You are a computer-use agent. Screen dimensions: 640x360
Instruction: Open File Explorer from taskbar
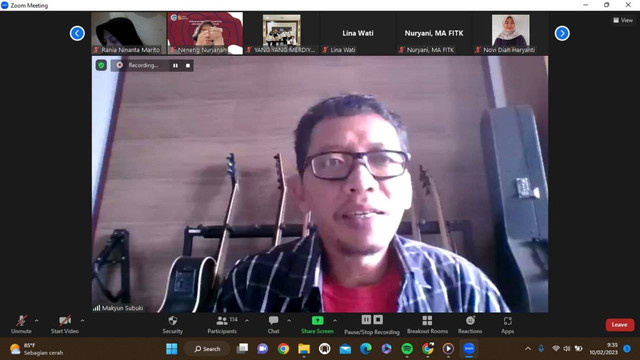[x=304, y=349]
